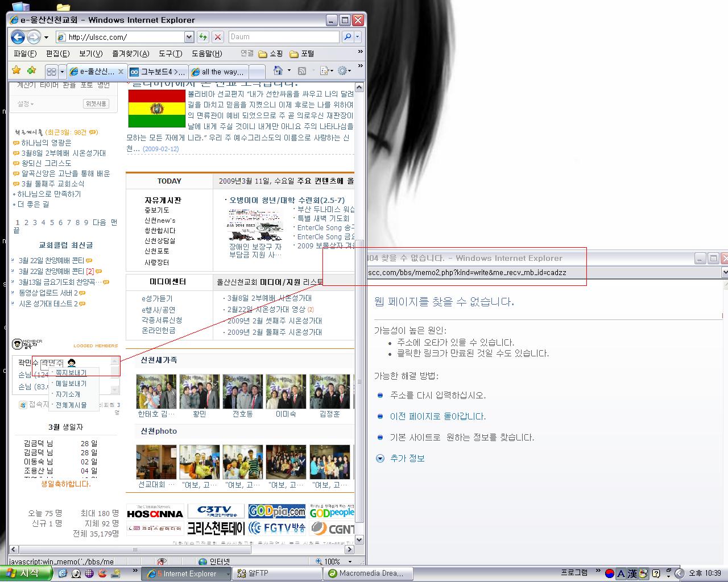This screenshot has width=728, height=582.
Task: Click the FGTV방송 banner
Action: tap(277, 528)
